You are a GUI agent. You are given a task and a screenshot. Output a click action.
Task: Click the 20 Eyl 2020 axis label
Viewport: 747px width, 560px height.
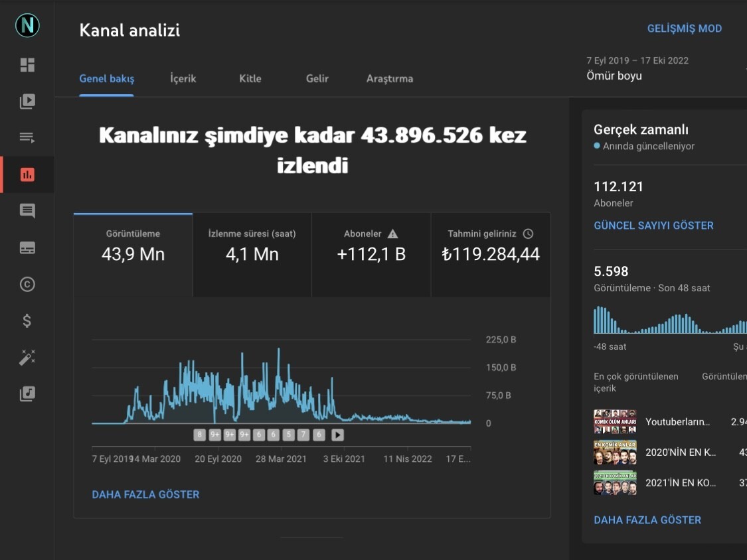click(x=218, y=459)
